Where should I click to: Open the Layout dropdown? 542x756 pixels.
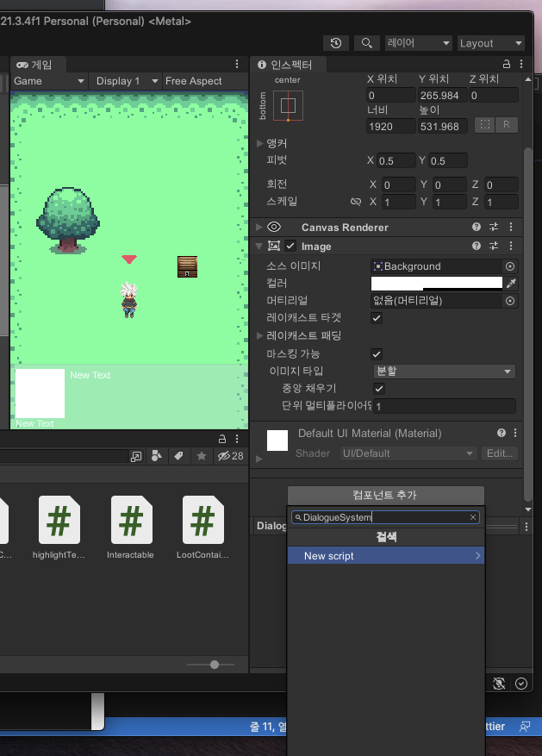[x=491, y=43]
